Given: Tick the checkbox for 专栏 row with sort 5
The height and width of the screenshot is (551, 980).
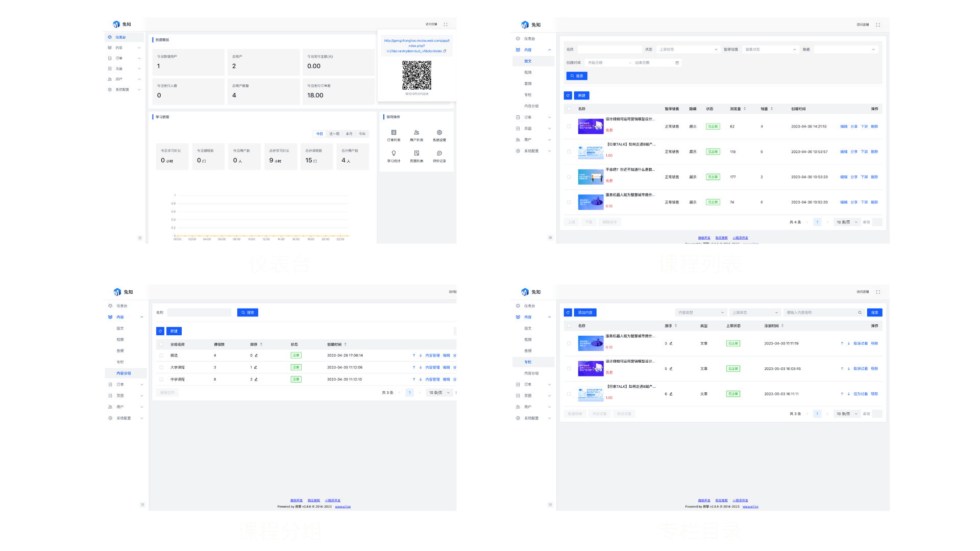Looking at the screenshot, I should pyautogui.click(x=569, y=369).
